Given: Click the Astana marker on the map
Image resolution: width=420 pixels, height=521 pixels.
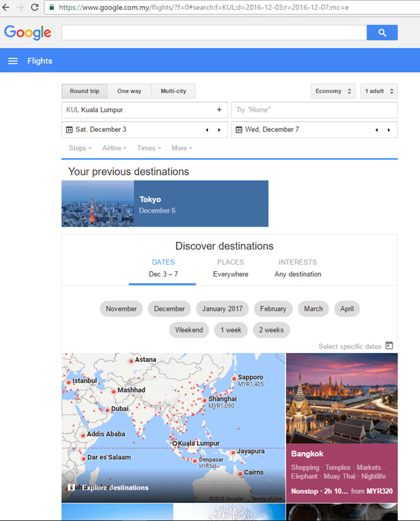Looking at the screenshot, I should (131, 361).
